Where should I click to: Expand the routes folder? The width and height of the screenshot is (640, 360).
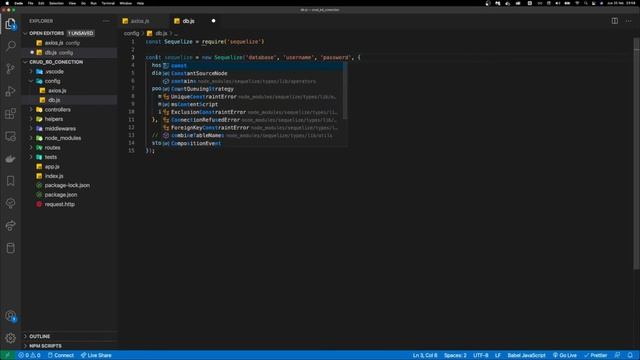31,147
